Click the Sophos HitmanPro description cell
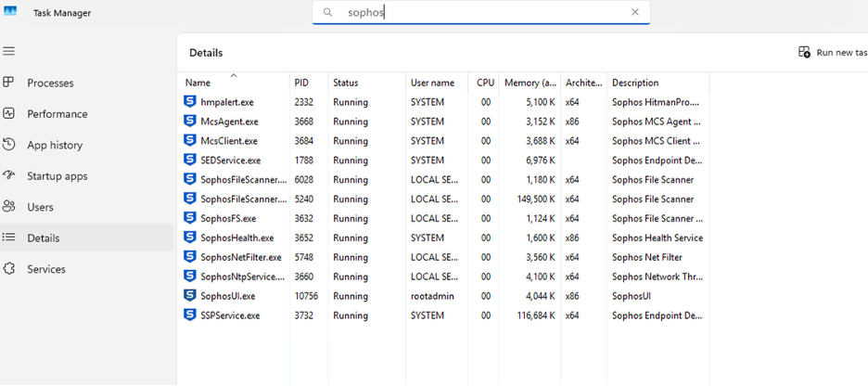 coord(656,102)
